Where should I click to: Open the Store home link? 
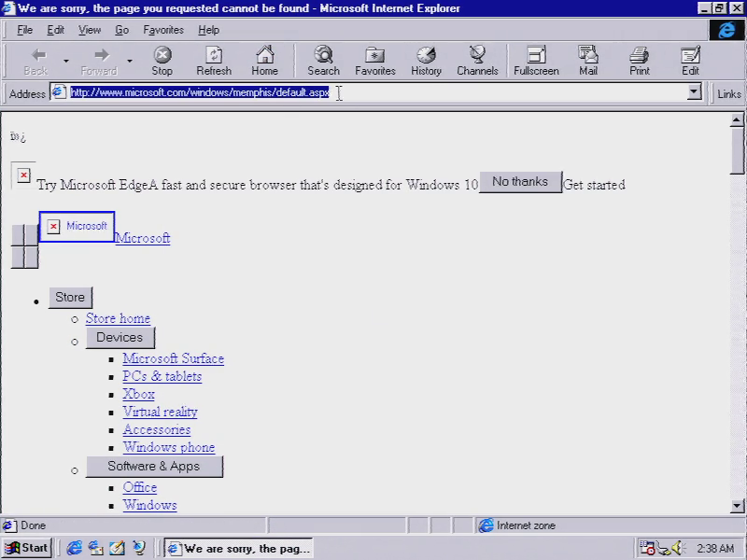[119, 318]
